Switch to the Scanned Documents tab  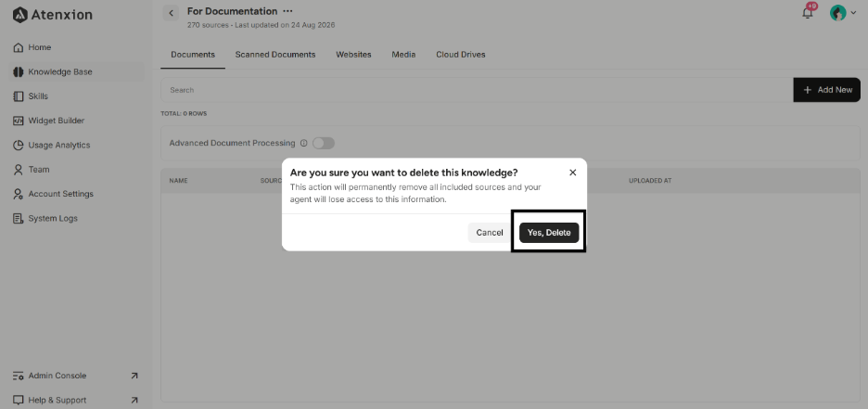click(x=275, y=55)
